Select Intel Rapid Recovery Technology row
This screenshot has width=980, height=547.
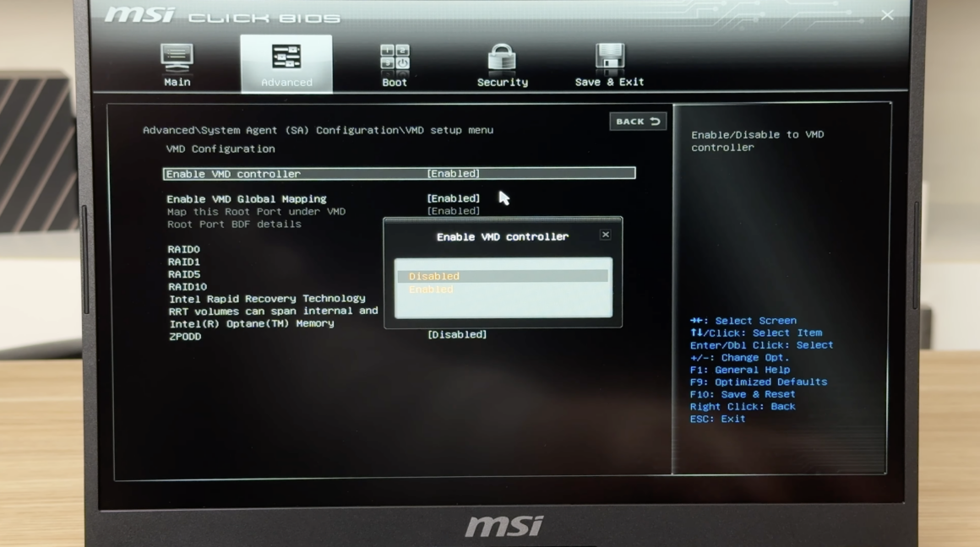(267, 299)
